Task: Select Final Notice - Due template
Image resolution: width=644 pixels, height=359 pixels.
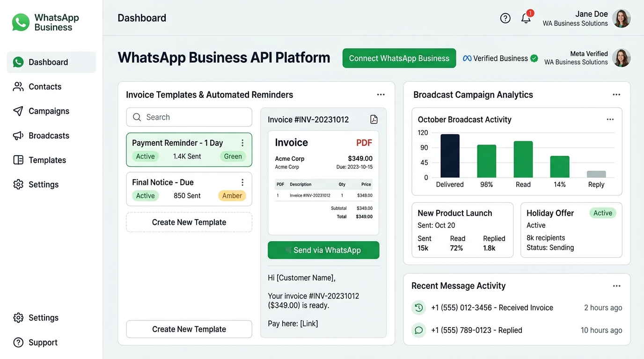Action: (x=189, y=189)
